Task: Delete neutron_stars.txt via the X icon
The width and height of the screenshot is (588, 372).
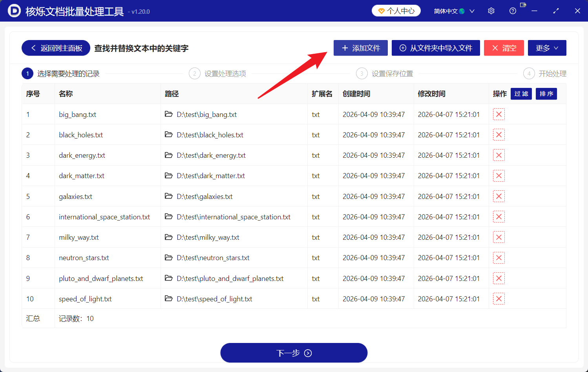Action: tap(499, 257)
